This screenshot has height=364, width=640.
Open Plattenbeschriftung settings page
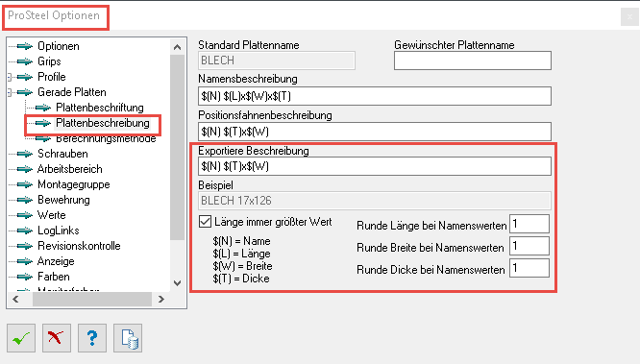100,108
